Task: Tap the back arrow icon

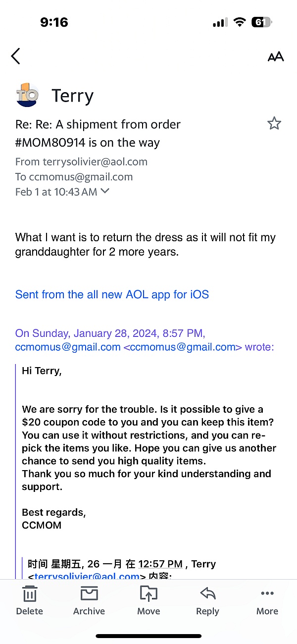Action: [x=16, y=56]
